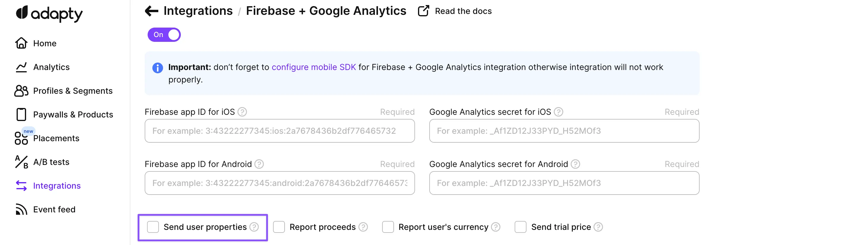868x245 pixels.
Task: Click help icon beside Report proceeds
Action: [363, 227]
